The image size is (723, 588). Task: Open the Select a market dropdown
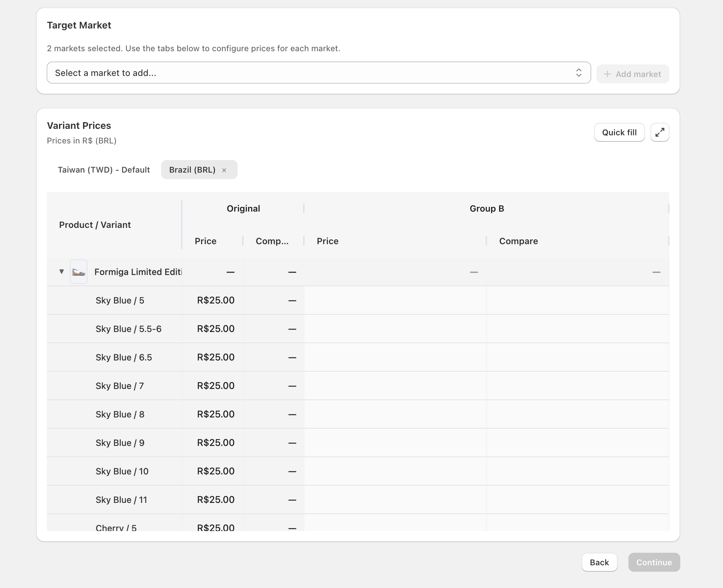318,73
